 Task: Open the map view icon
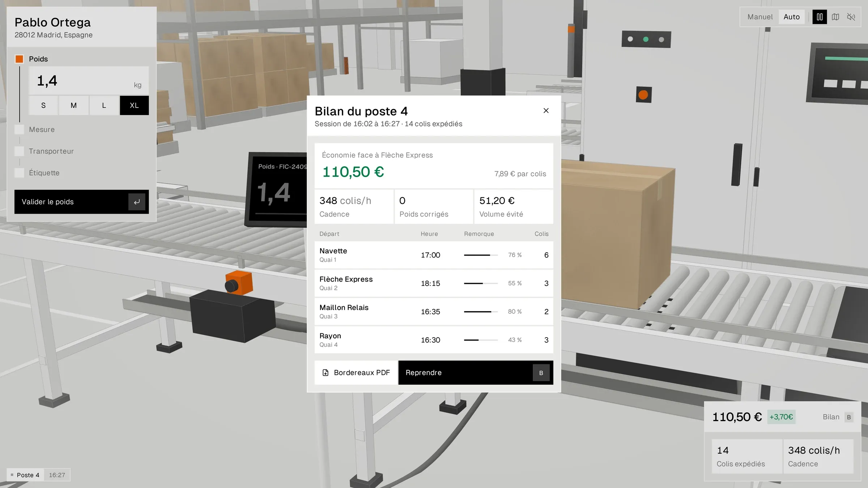pyautogui.click(x=835, y=17)
